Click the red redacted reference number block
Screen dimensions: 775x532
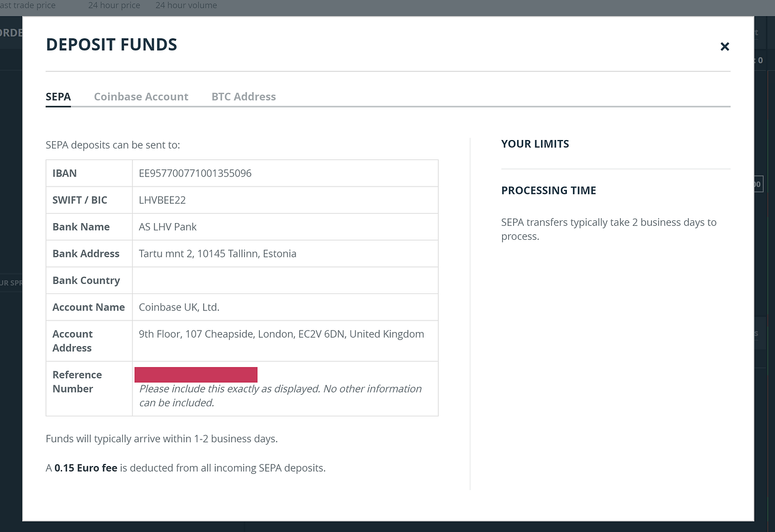coord(196,375)
